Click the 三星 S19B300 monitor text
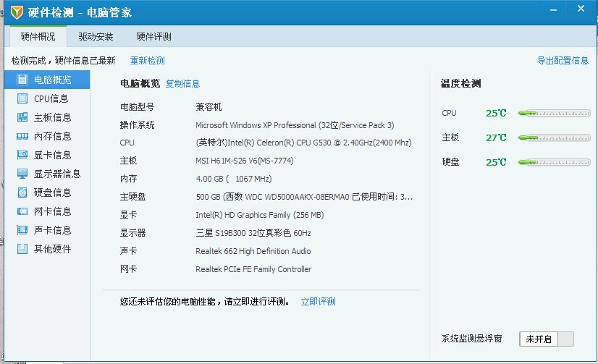598x364 pixels. coord(253,233)
